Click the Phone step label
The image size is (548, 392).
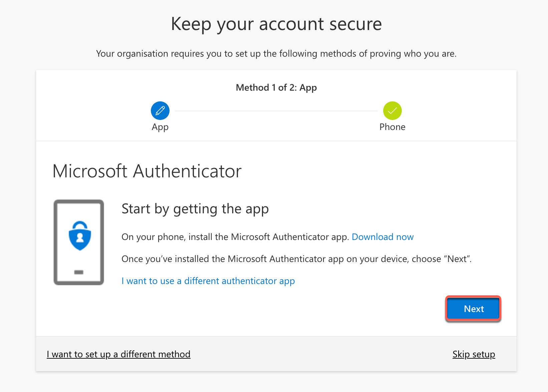click(x=392, y=127)
